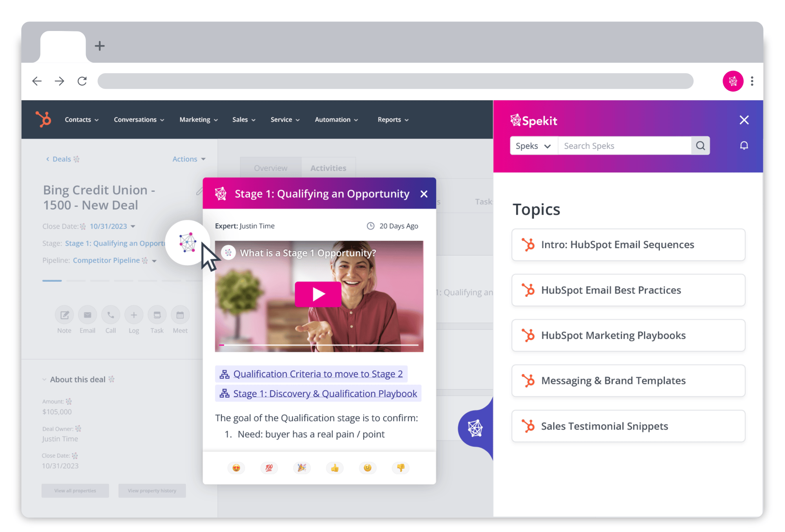Open the Spekit notifications bell
Viewport: 785px width, 532px height.
coord(744,145)
